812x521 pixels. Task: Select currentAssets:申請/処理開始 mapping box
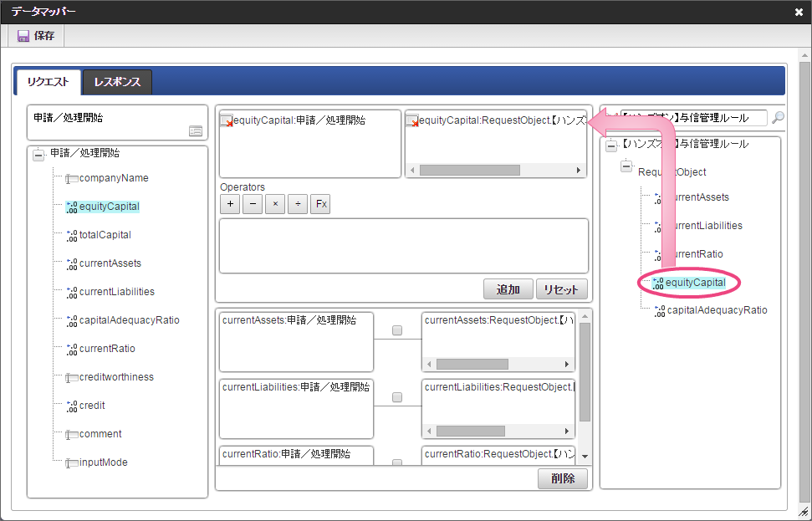pyautogui.click(x=296, y=342)
